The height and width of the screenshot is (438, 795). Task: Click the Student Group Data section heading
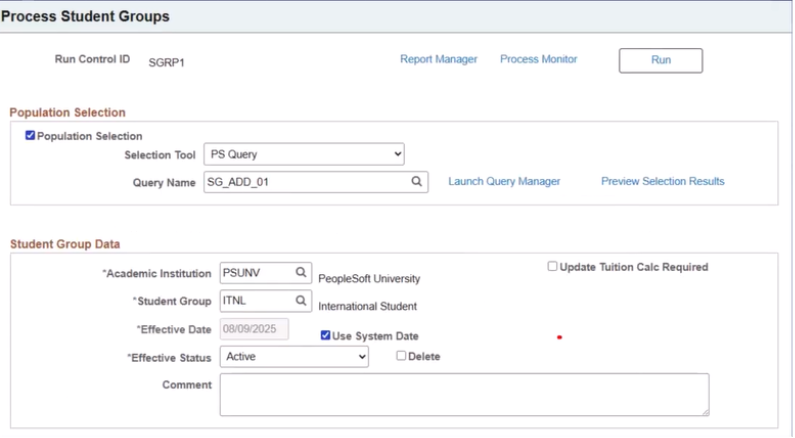[65, 244]
